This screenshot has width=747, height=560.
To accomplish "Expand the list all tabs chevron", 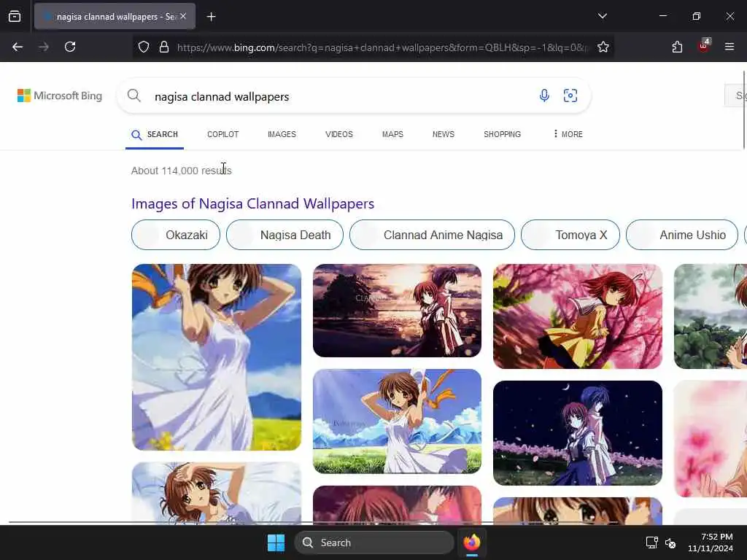I will (x=603, y=16).
